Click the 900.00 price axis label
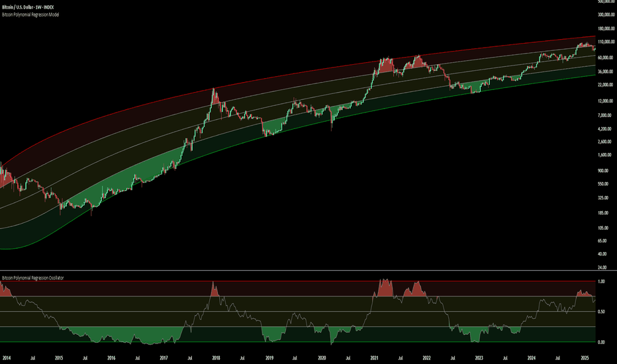The image size is (617, 364). pos(604,171)
